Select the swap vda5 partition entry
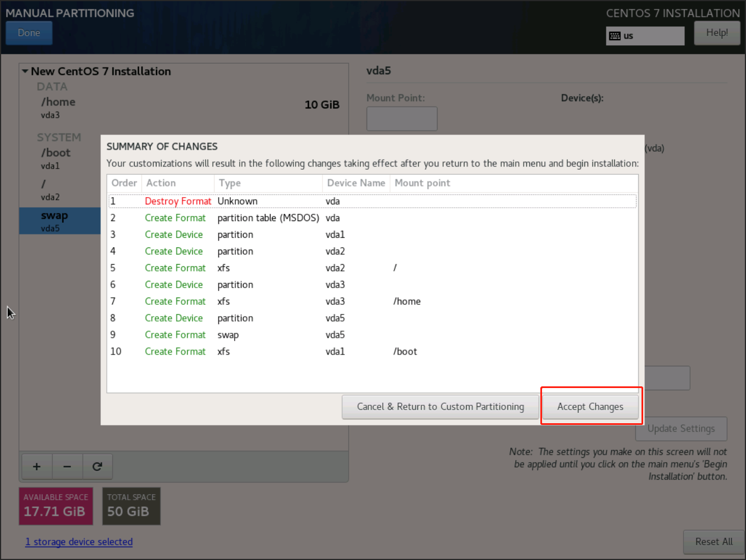 55,221
